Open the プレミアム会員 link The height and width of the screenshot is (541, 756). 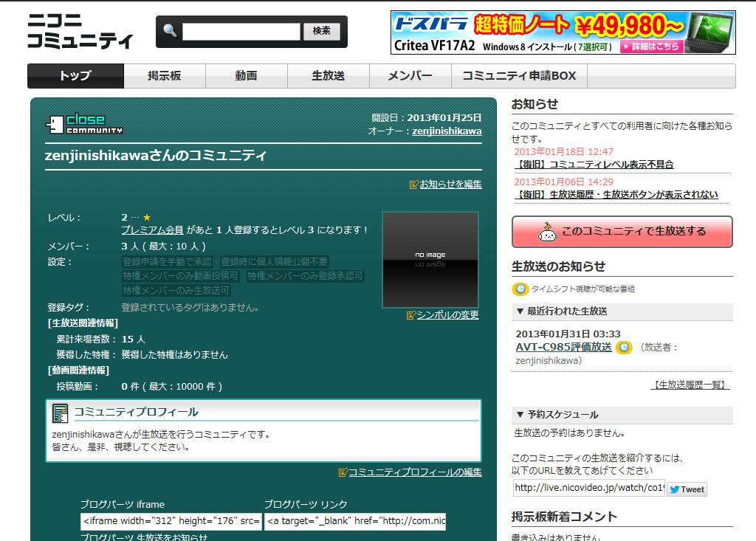tap(152, 230)
